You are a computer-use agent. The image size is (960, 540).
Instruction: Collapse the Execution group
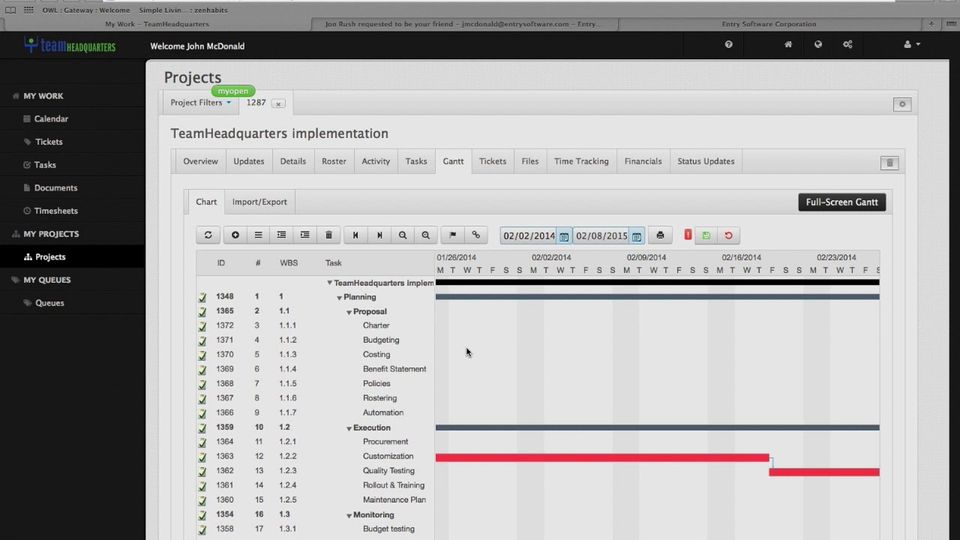click(349, 429)
